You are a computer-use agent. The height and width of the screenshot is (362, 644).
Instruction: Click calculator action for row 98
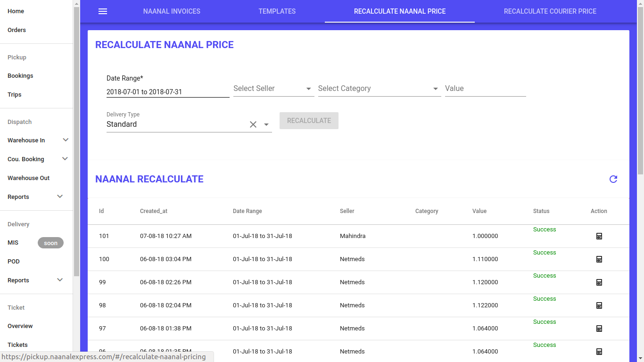coord(599,305)
